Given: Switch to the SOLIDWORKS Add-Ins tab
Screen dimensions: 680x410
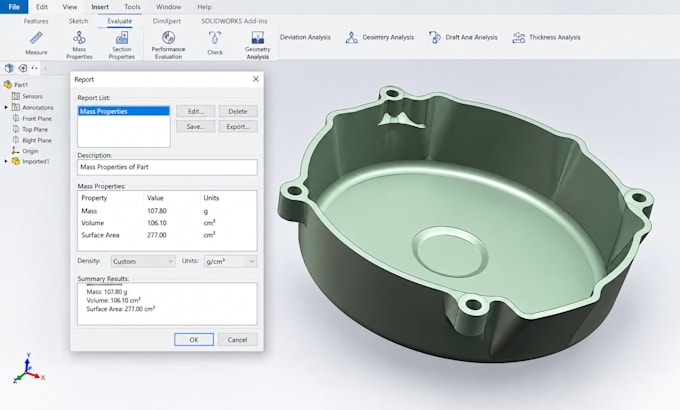Looking at the screenshot, I should coord(234,21).
